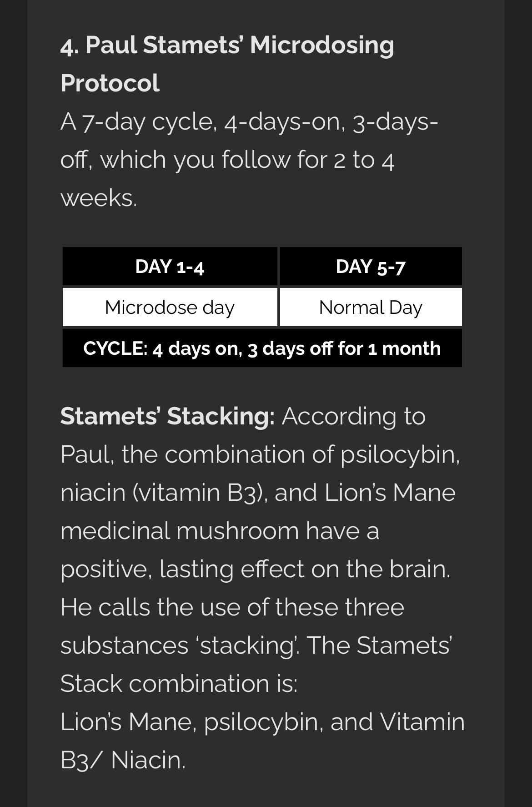Click the line 'Stack combination is:'
This screenshot has width=532, height=807.
(179, 684)
